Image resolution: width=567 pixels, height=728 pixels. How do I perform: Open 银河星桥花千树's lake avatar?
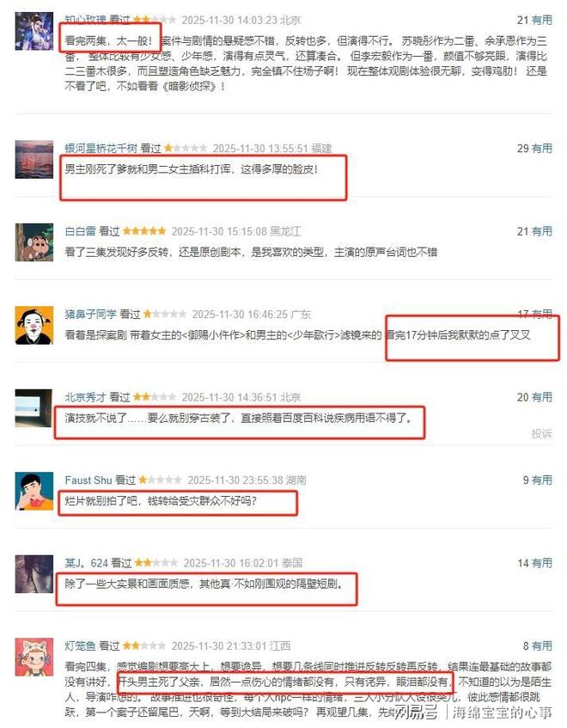click(34, 159)
